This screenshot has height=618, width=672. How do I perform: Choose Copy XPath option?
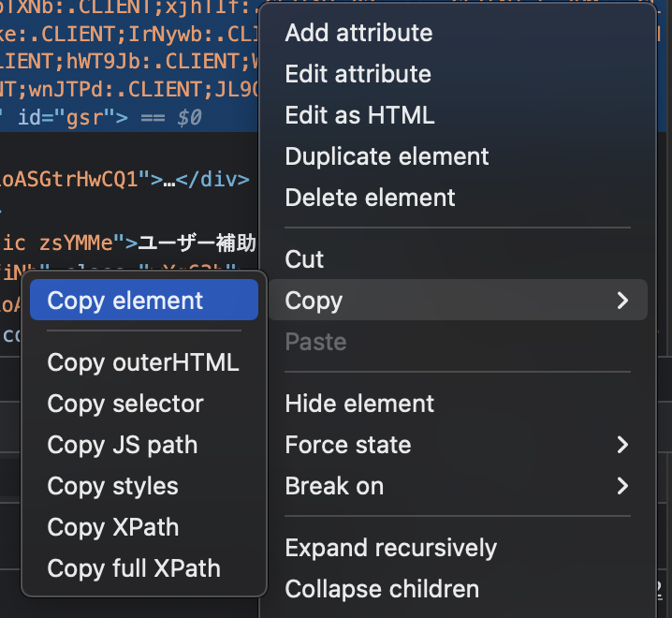click(x=144, y=527)
